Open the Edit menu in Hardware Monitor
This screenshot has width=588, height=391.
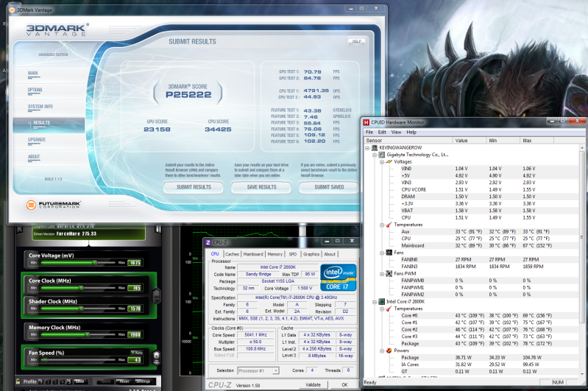[382, 132]
